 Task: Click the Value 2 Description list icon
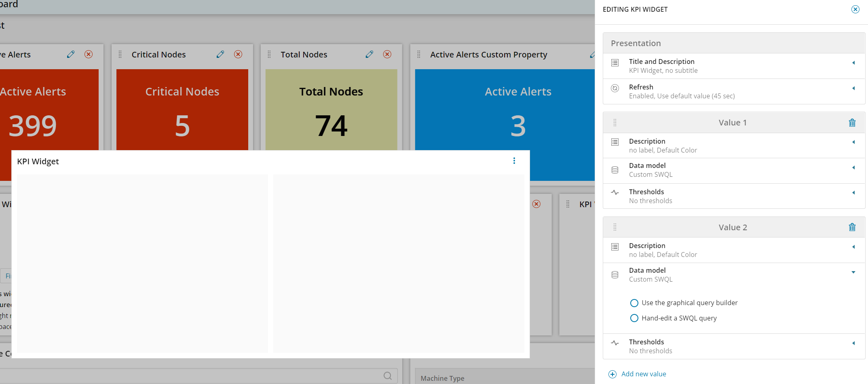pos(615,247)
